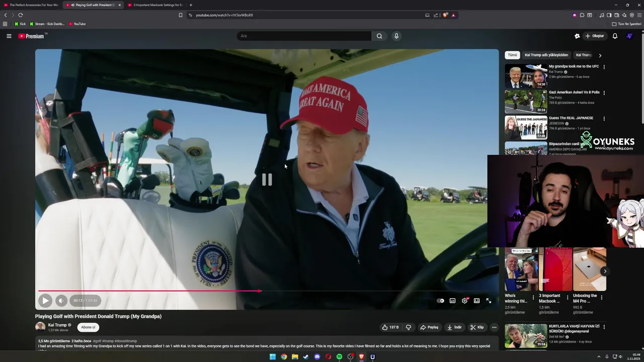
Task: Advance the Shorts shelf with next arrow
Action: point(605,271)
